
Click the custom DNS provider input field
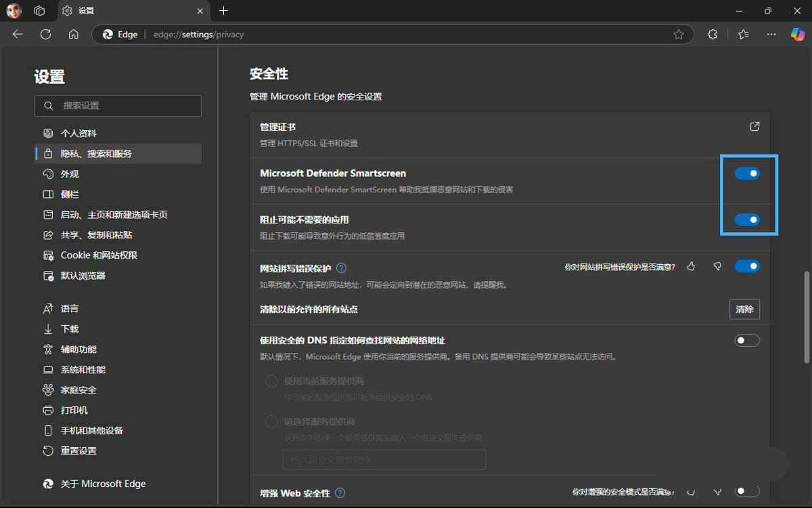[384, 459]
